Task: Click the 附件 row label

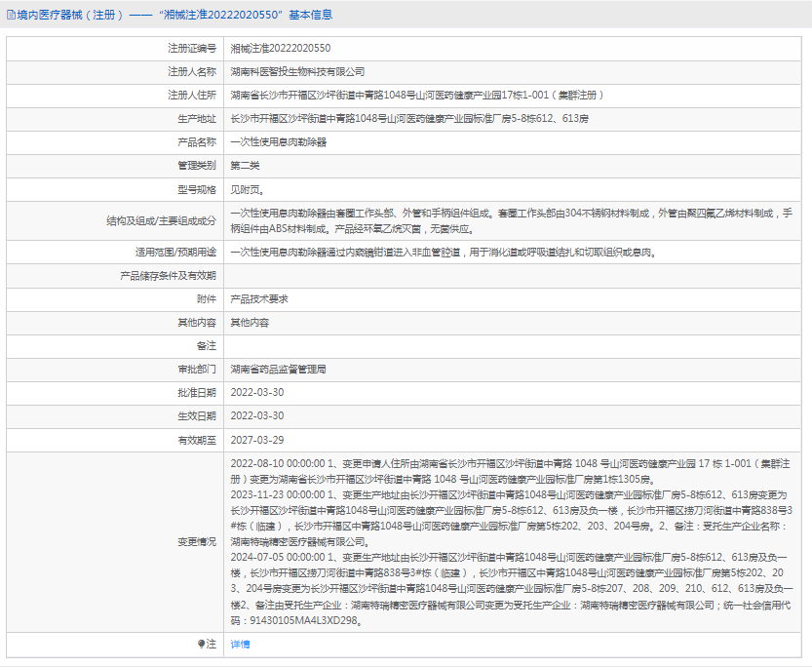Action: 206,298
